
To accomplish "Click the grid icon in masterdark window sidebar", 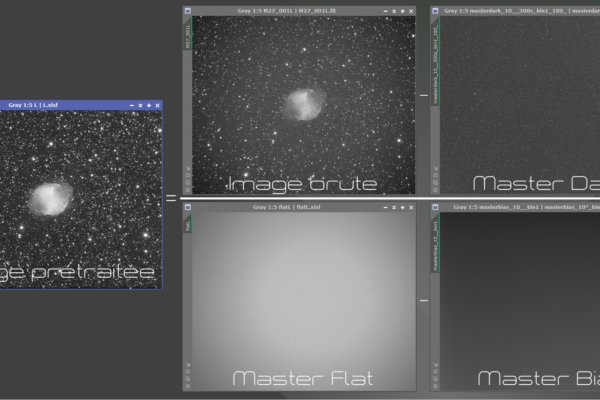I will (x=435, y=175).
